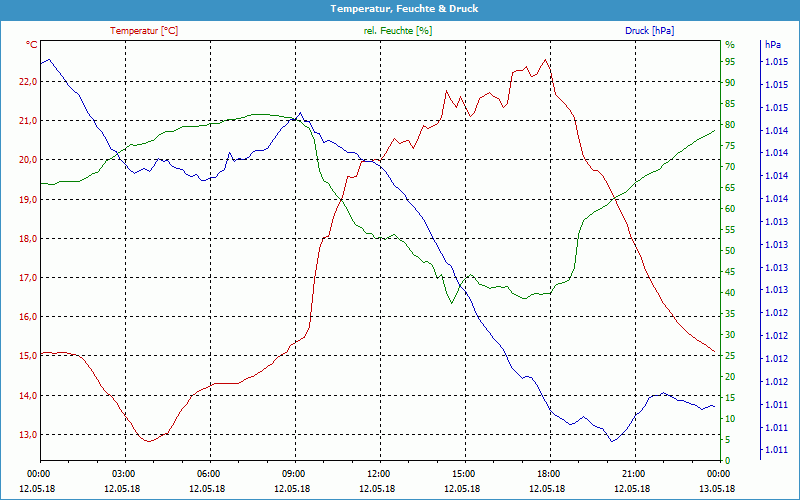Click the 03:00 time axis label

pos(123,473)
